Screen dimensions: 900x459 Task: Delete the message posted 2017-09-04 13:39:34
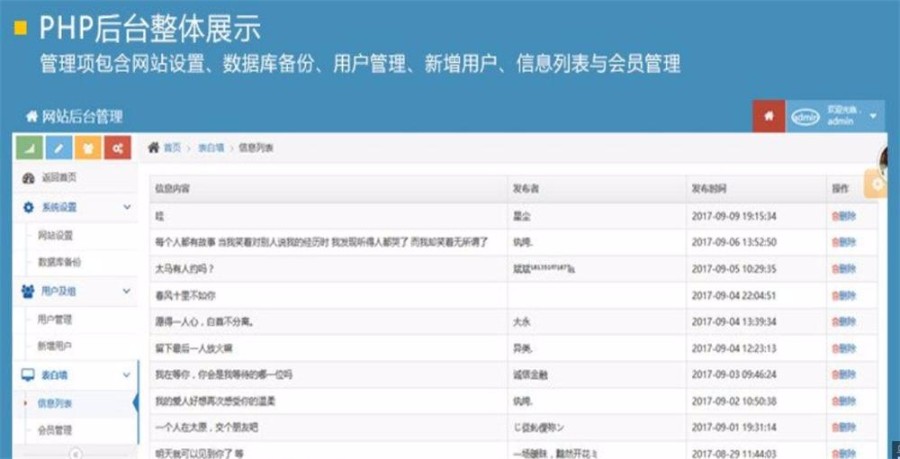(x=844, y=321)
